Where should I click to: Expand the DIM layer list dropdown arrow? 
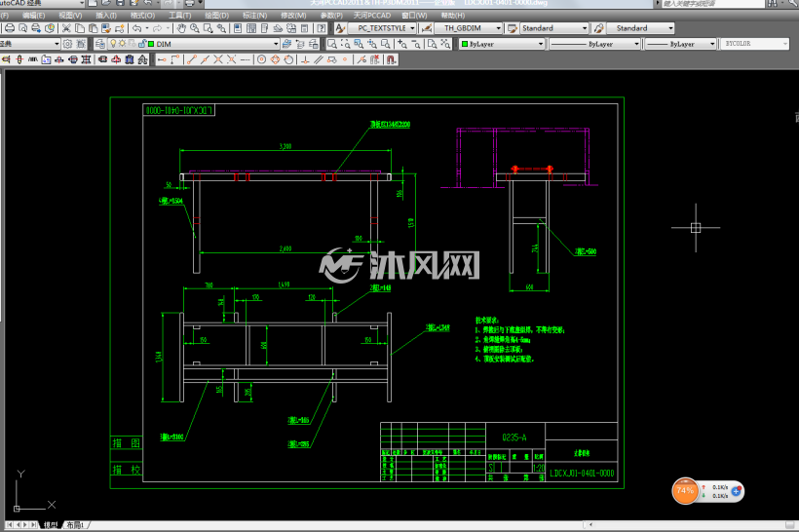coord(276,44)
